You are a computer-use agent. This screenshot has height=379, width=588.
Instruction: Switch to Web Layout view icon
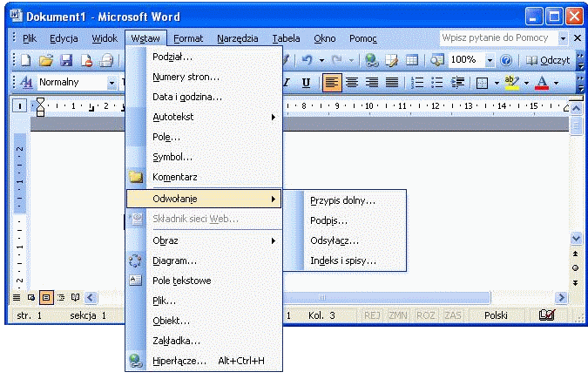point(31,298)
